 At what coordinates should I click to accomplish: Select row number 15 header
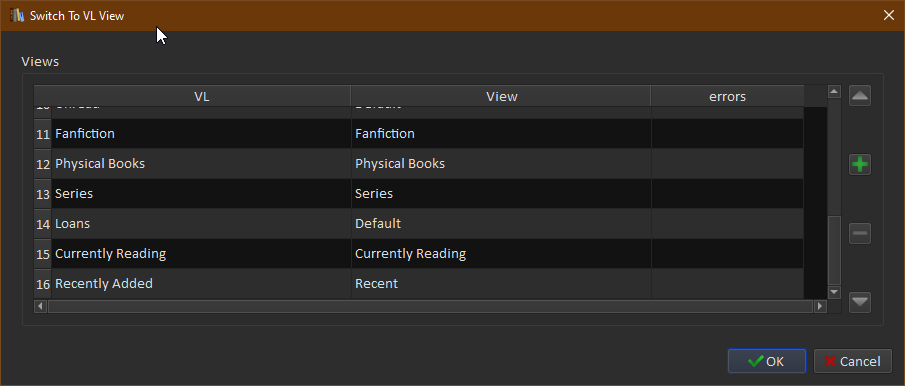tap(43, 254)
